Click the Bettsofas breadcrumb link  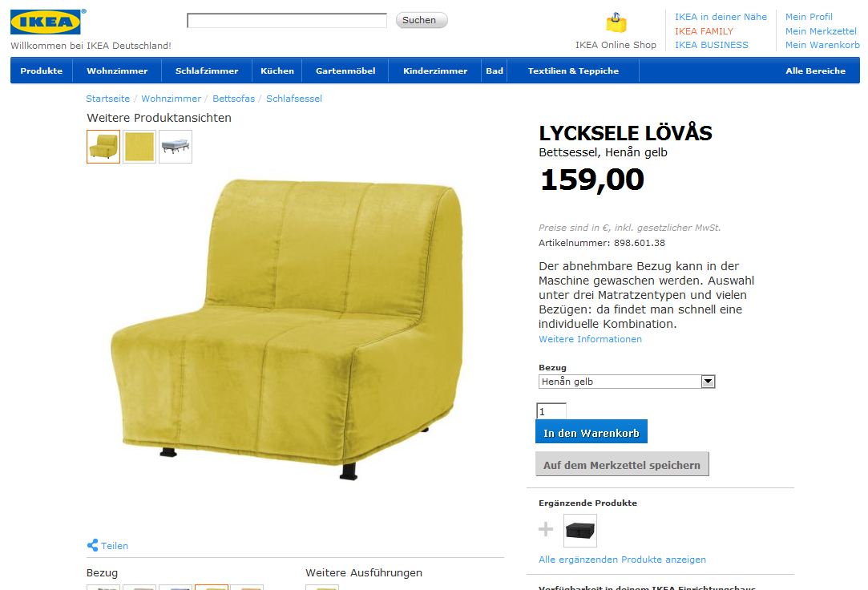[x=233, y=99]
